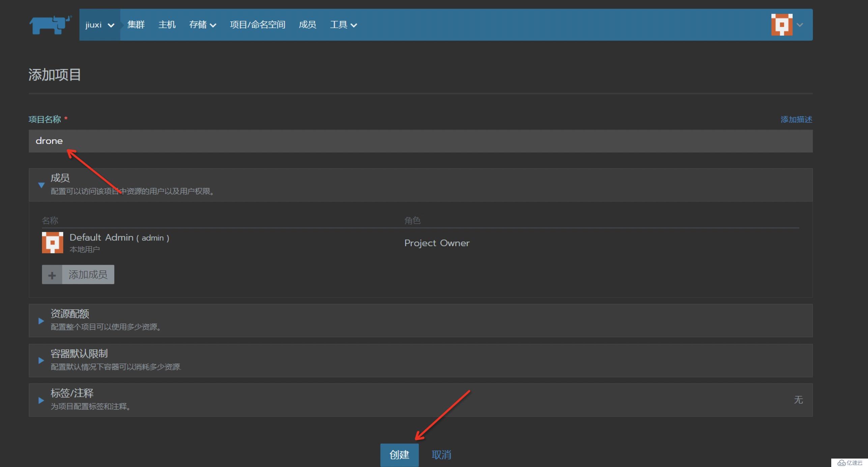Expand the user menu chevron

(x=800, y=25)
